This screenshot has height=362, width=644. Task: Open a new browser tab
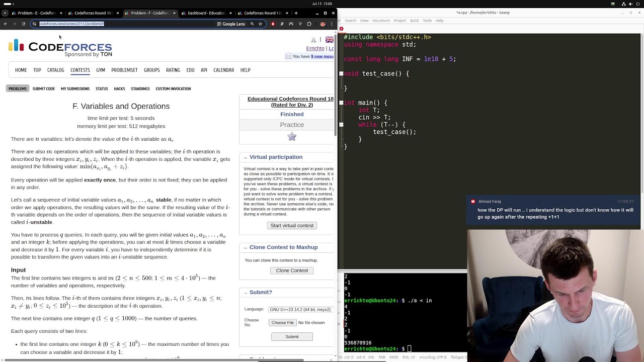click(296, 13)
